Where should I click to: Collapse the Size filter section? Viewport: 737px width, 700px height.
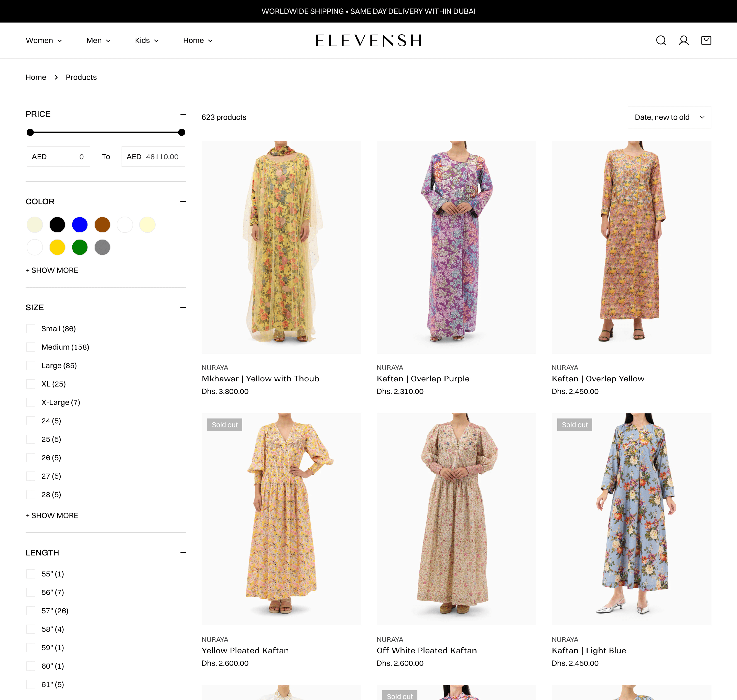click(183, 308)
